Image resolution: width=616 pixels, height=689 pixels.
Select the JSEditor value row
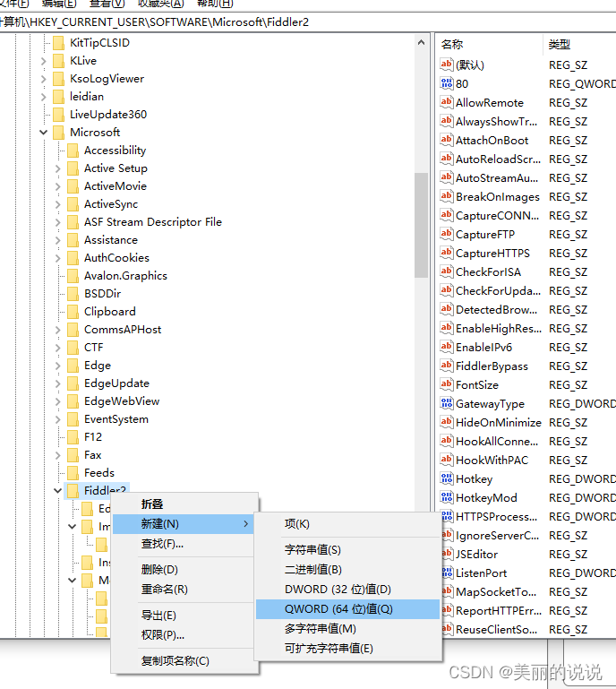(527, 554)
